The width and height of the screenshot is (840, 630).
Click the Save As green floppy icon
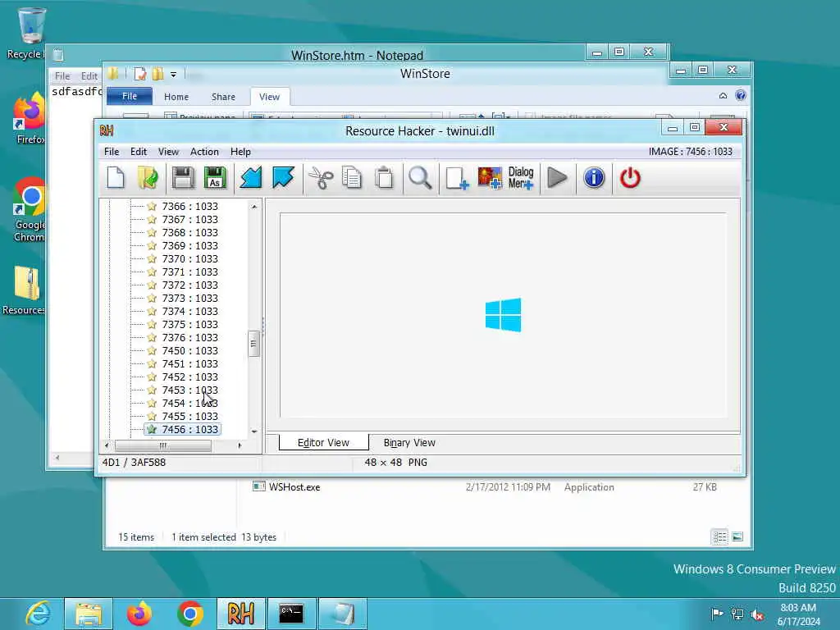[215, 178]
